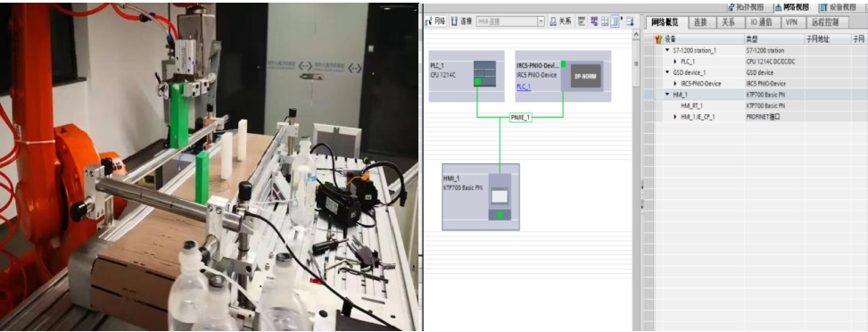Click the PLC_1 device module icon
Screen dimensions: 868x332
click(484, 73)
